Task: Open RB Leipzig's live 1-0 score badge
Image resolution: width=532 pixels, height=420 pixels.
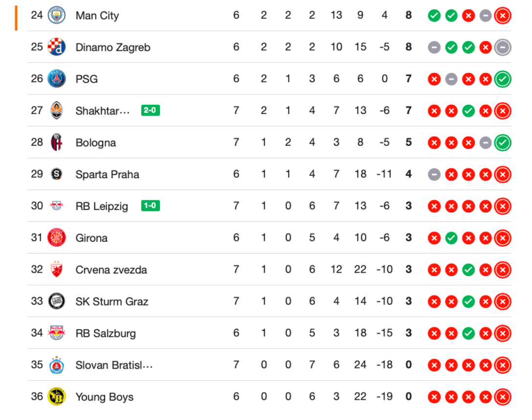Action: click(x=150, y=206)
